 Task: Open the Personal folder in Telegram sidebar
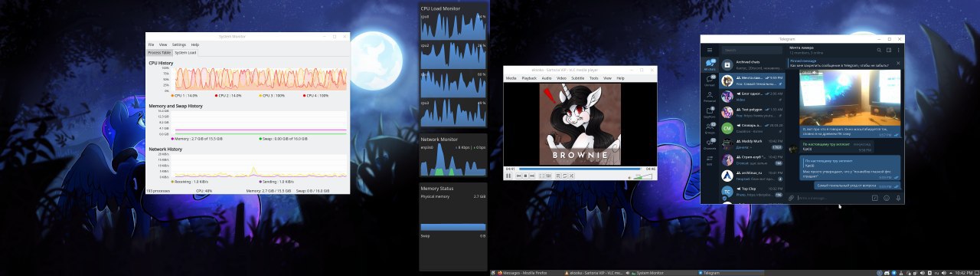(x=710, y=97)
